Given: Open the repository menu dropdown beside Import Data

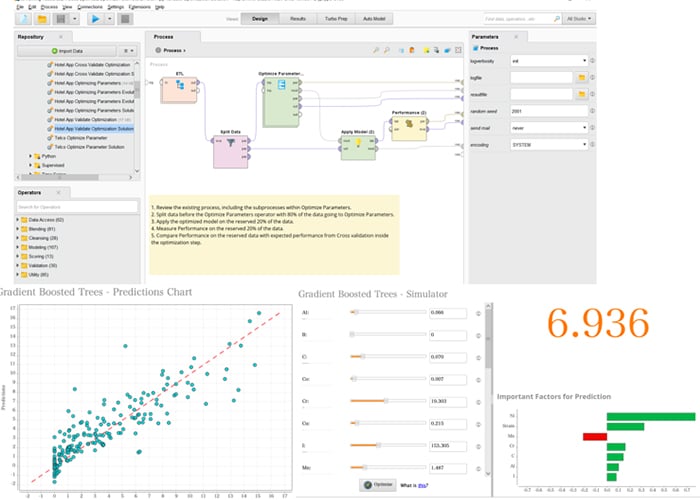Looking at the screenshot, I should pos(128,51).
